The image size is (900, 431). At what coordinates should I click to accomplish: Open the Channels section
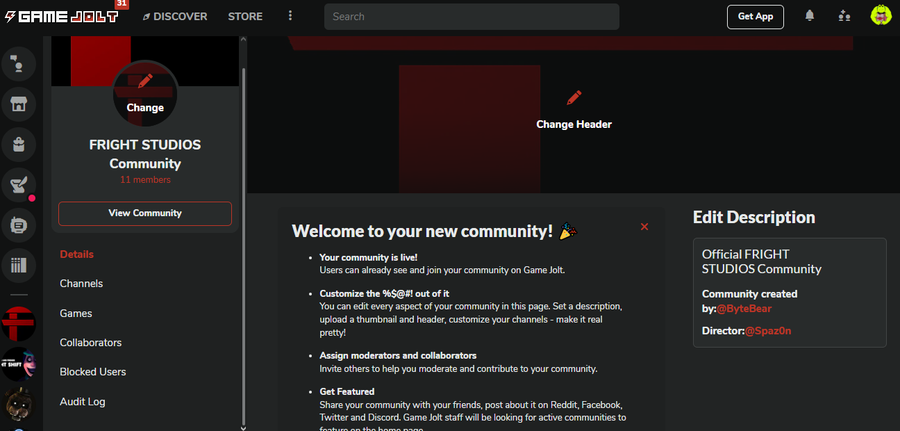(82, 284)
